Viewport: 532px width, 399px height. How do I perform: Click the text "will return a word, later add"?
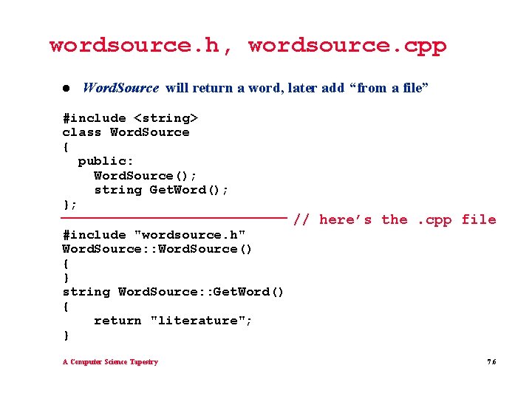coord(255,88)
